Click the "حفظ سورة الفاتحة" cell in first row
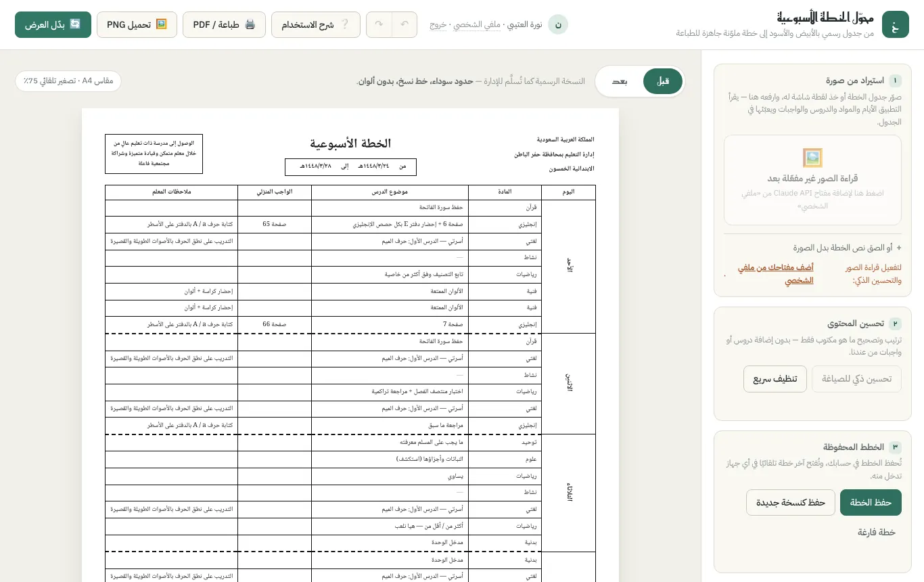924x582 pixels. pyautogui.click(x=390, y=208)
